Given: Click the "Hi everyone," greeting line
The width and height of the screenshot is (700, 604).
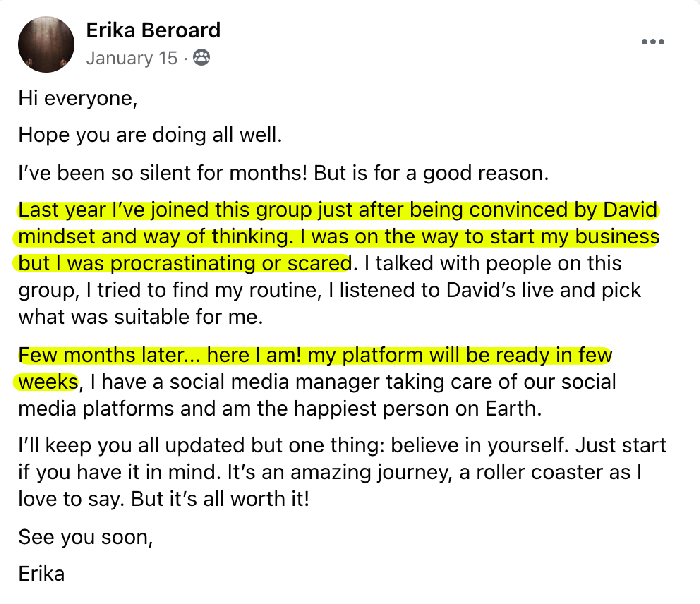Looking at the screenshot, I should [78, 98].
